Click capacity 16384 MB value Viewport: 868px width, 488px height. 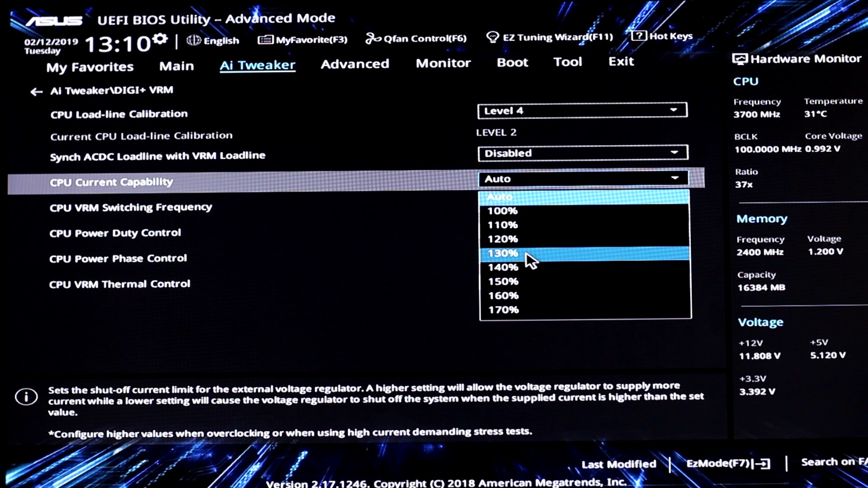[x=761, y=287]
